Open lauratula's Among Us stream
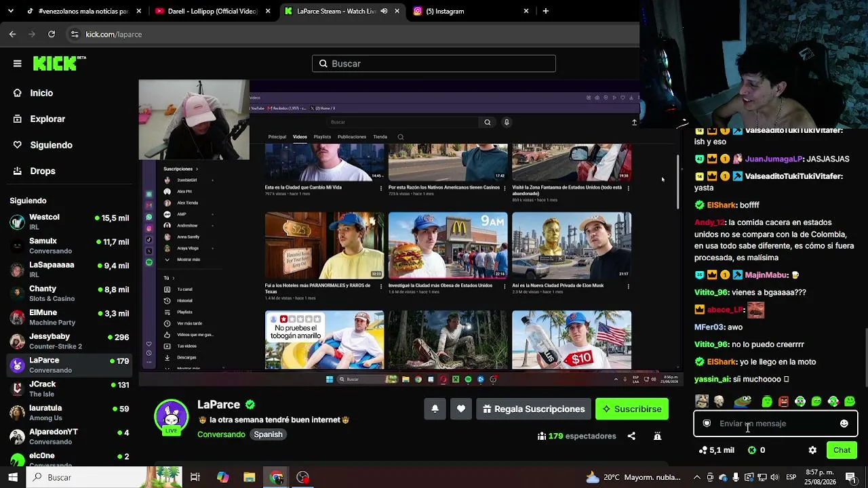This screenshot has height=488, width=868. click(69, 413)
